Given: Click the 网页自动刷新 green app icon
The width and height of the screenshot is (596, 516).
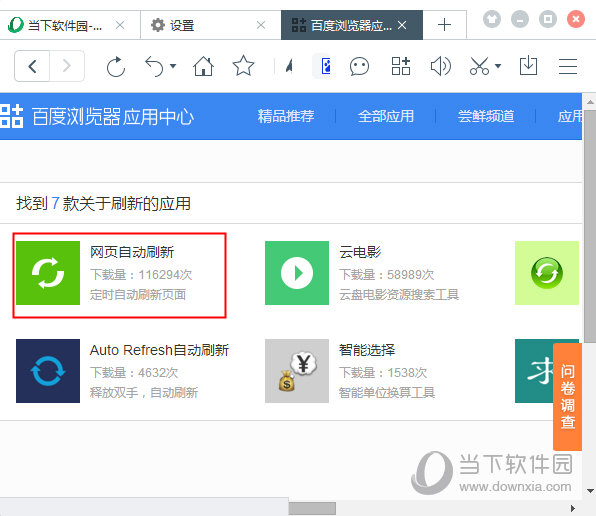Looking at the screenshot, I should (x=48, y=273).
